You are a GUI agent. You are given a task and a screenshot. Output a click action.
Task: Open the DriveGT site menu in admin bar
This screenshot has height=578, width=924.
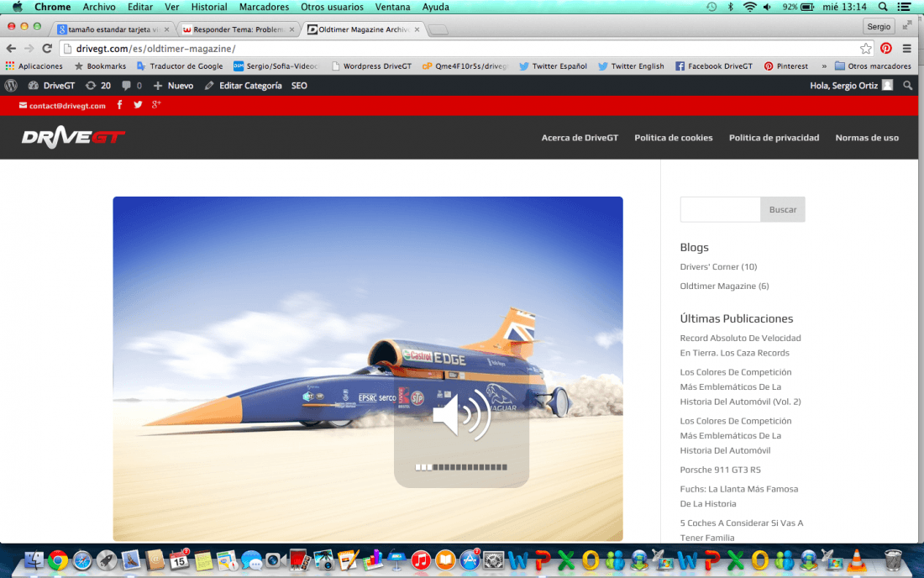pyautogui.click(x=51, y=86)
